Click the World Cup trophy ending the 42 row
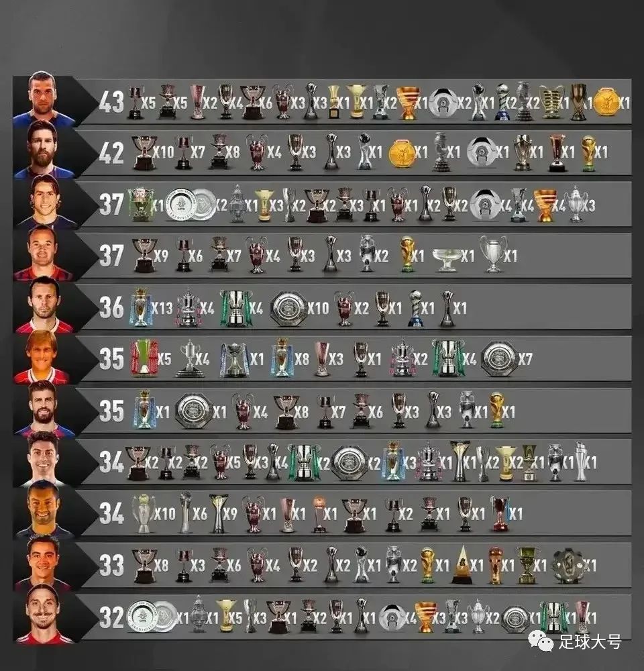The width and height of the screenshot is (644, 671). 588,153
